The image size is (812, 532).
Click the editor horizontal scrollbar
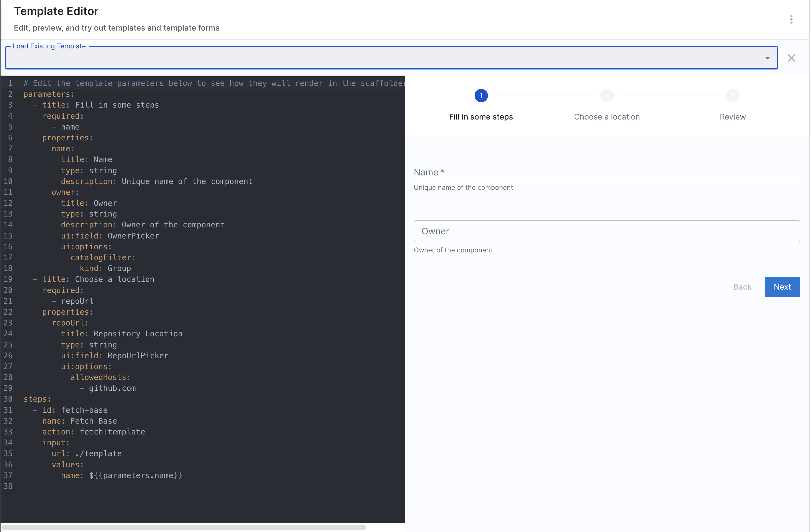coord(184,528)
